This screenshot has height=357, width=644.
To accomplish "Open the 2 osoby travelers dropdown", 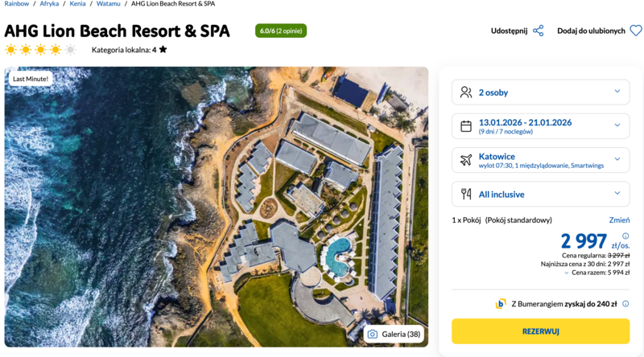I will [540, 92].
